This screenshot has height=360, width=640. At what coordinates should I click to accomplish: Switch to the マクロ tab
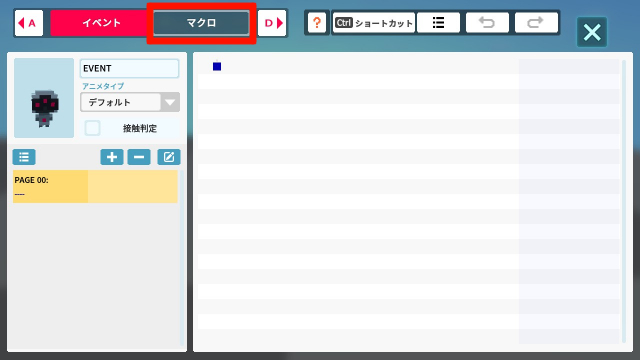(x=201, y=23)
